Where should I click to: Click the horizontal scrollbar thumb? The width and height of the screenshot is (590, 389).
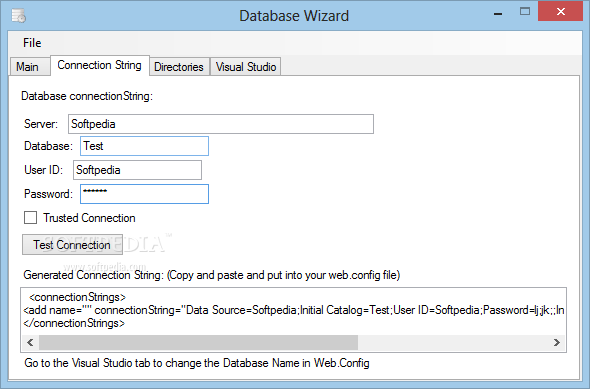pos(198,342)
